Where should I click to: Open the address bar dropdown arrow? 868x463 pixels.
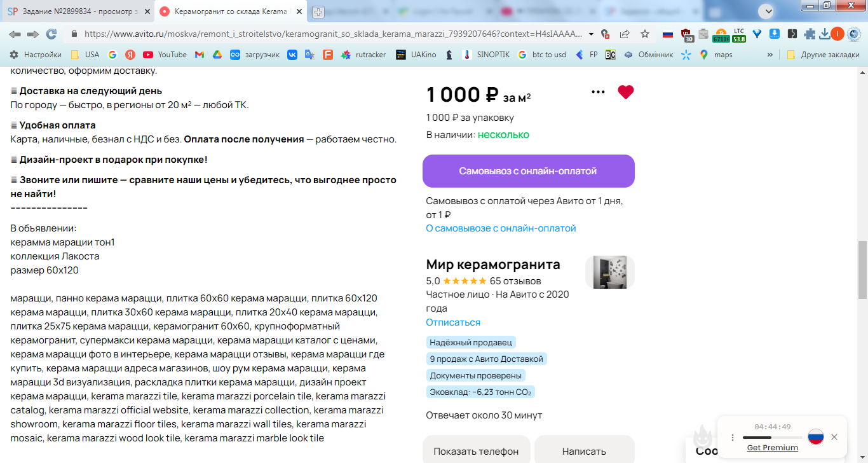point(591,34)
